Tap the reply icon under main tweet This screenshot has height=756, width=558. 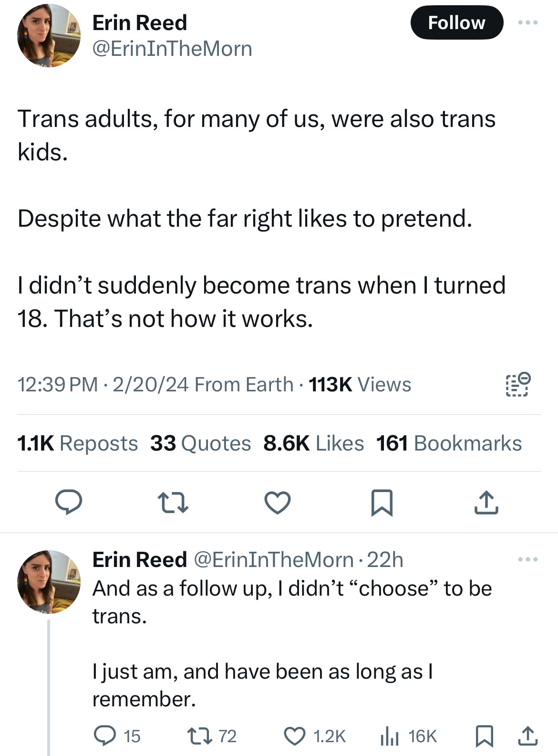(x=69, y=502)
